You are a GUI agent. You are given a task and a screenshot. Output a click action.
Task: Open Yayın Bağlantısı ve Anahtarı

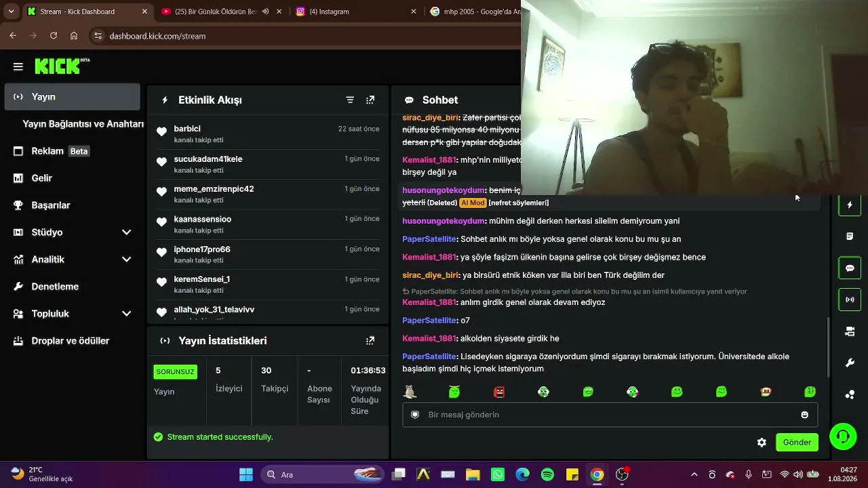83,124
